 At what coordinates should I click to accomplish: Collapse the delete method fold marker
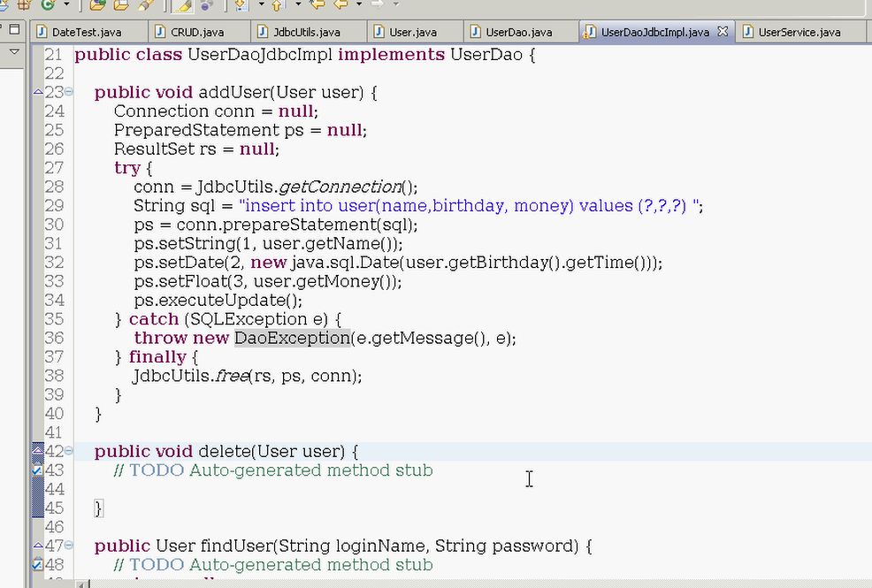tap(68, 451)
